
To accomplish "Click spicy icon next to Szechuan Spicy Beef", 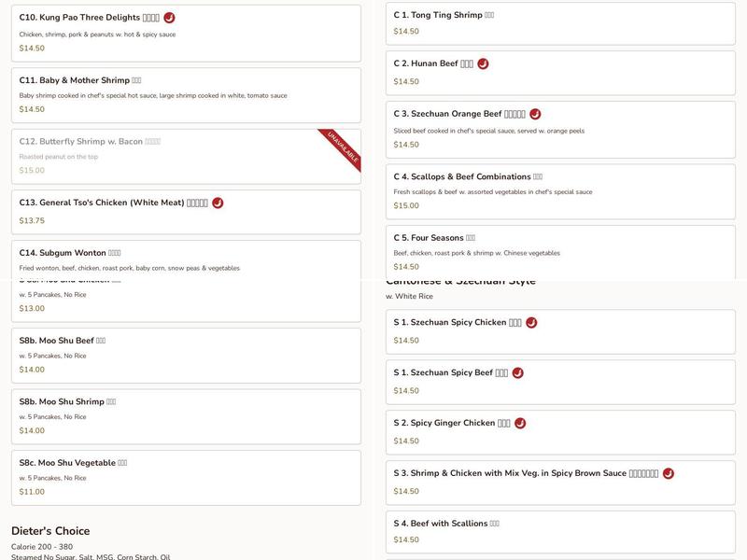I will tap(517, 373).
